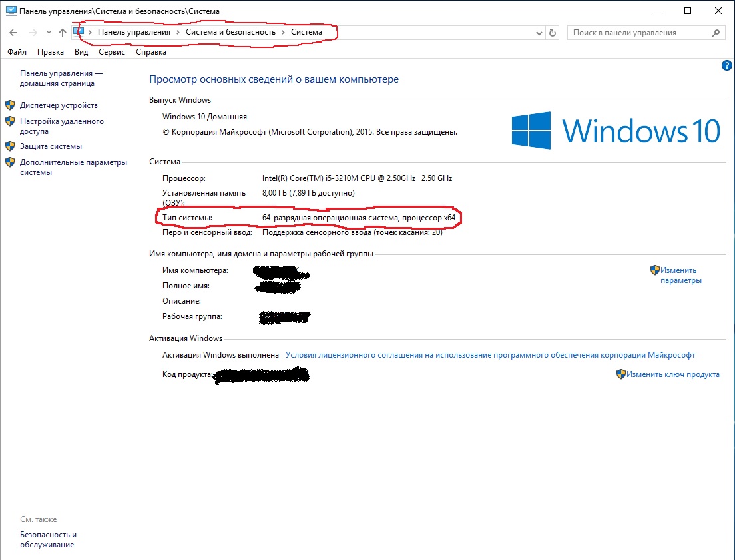Open recent locations dropdown arrow
The width and height of the screenshot is (735, 560).
tap(49, 33)
